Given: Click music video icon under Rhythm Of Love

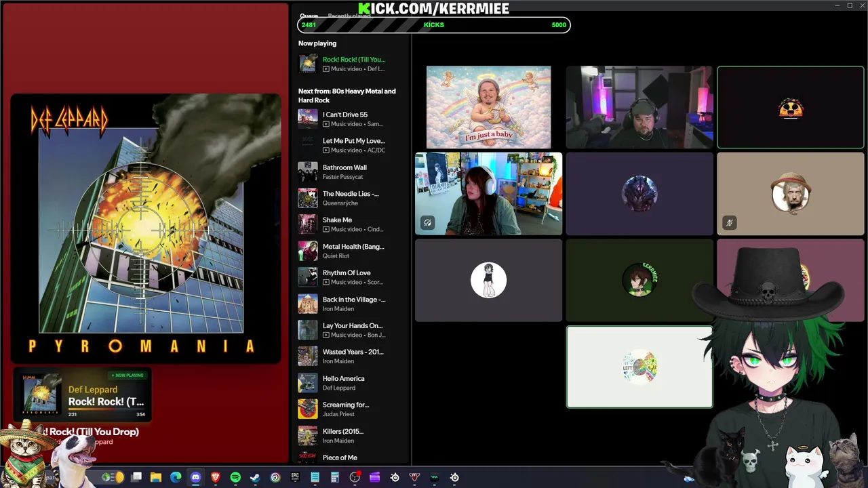Looking at the screenshot, I should (326, 282).
